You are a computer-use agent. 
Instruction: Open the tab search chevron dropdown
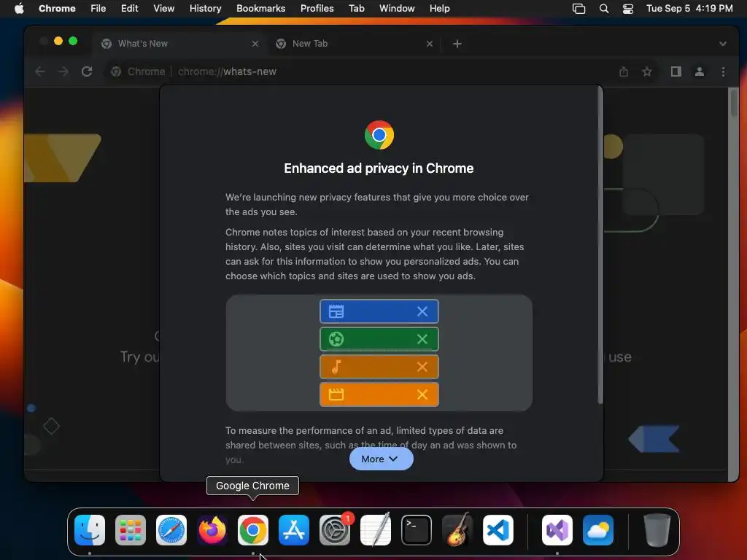tap(723, 44)
